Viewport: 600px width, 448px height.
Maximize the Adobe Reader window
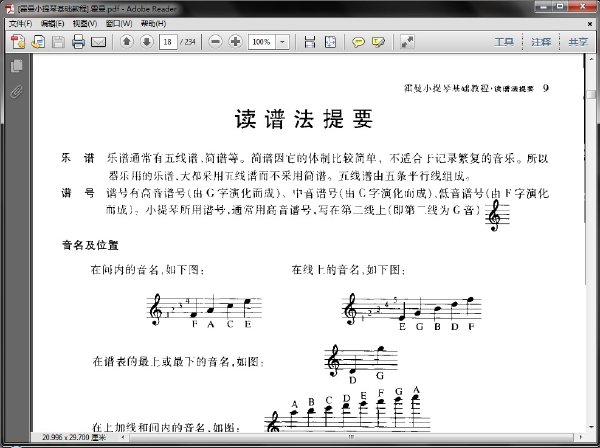560,7
